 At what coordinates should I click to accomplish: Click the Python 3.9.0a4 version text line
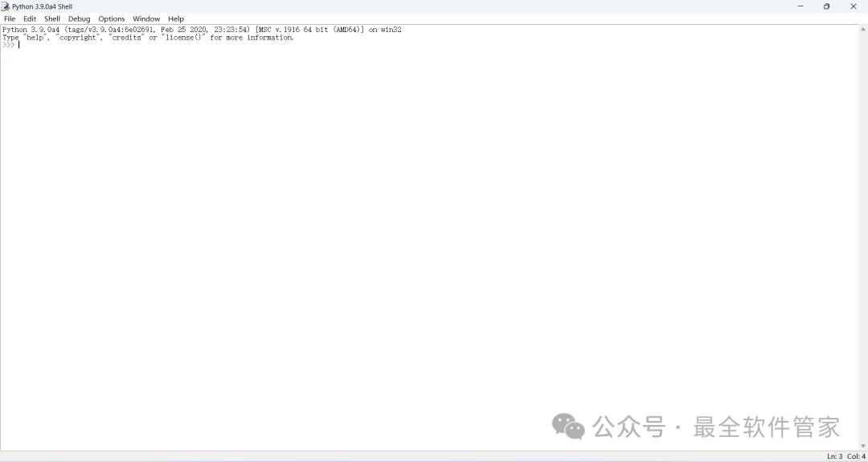202,29
